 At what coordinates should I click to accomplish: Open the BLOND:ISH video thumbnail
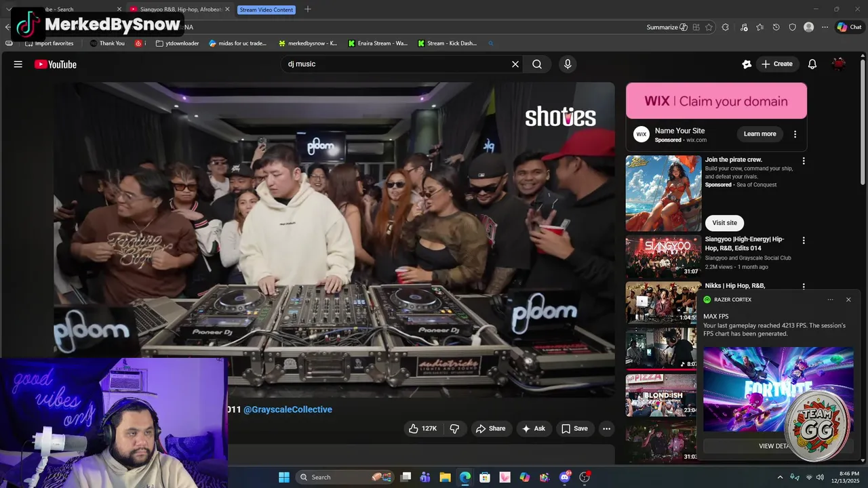pos(661,395)
